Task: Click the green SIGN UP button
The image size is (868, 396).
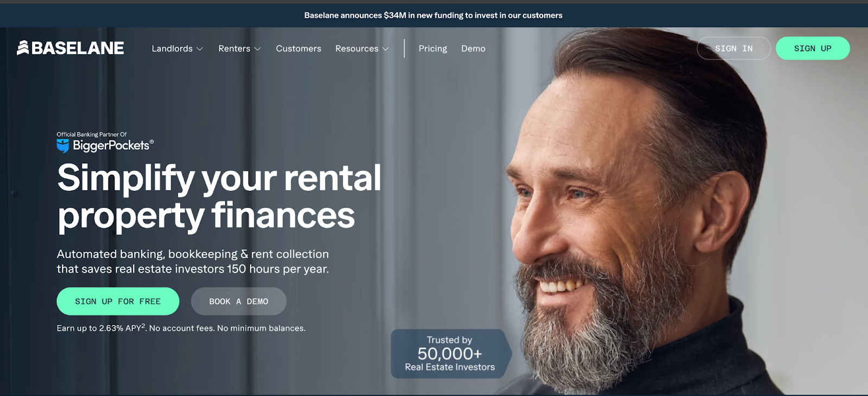Action: pyautogui.click(x=813, y=48)
